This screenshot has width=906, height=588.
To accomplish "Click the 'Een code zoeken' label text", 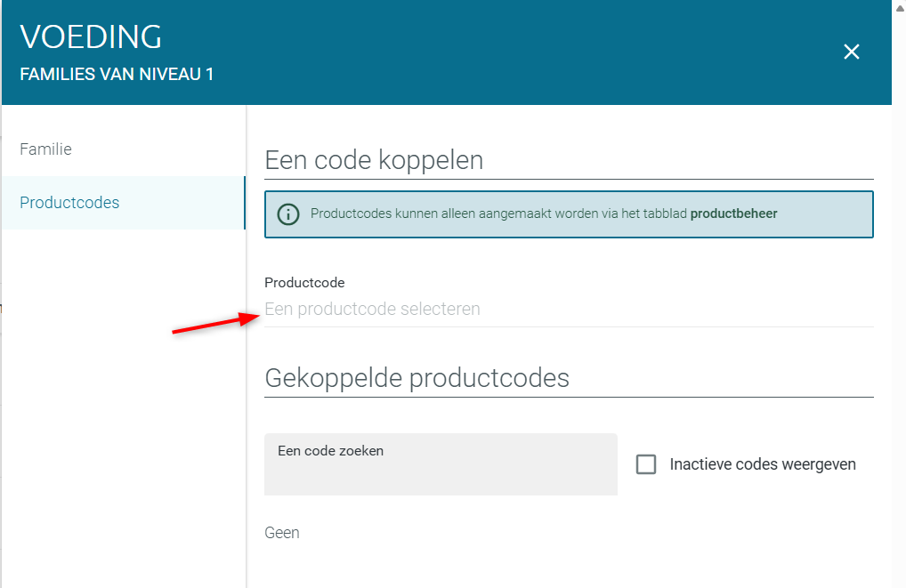I will click(x=330, y=451).
